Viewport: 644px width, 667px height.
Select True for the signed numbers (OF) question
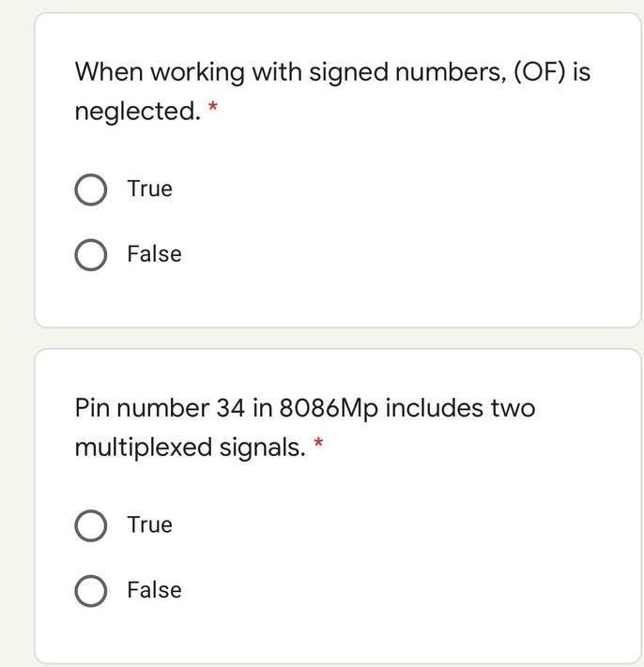click(x=91, y=189)
